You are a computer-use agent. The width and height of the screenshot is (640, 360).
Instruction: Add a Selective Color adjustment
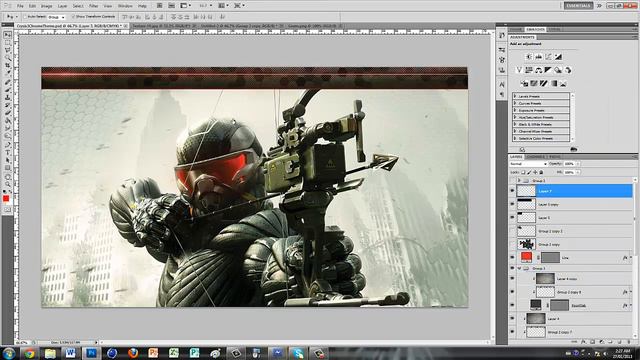tap(563, 84)
